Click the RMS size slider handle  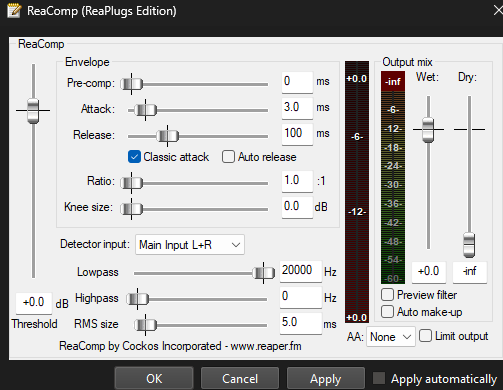145,325
